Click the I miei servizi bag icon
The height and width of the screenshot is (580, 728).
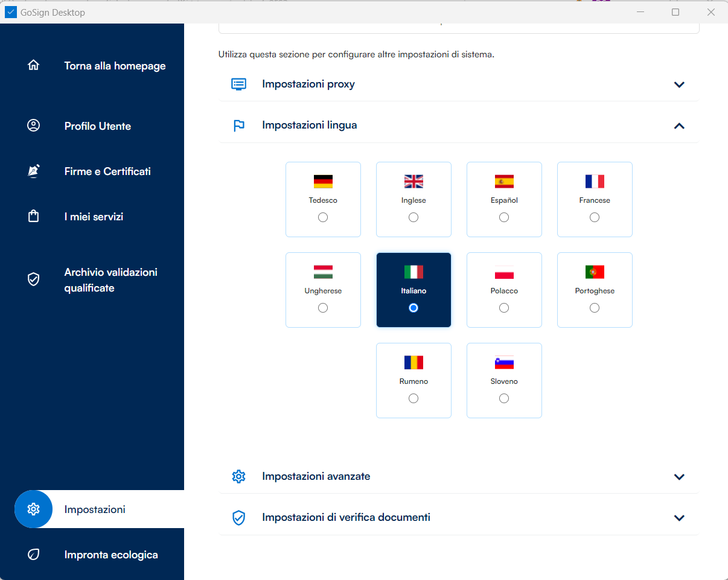(x=34, y=217)
